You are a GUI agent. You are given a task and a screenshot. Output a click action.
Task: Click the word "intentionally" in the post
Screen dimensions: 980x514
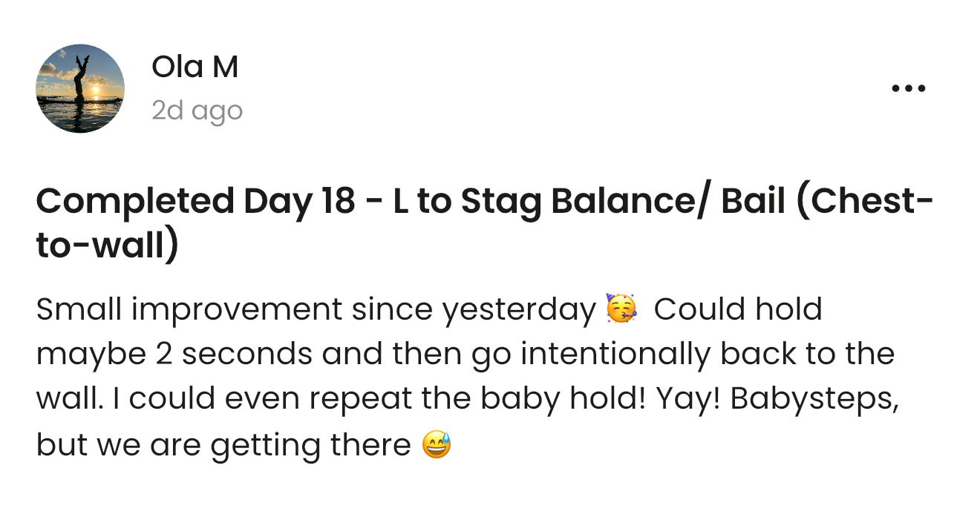[x=615, y=355]
